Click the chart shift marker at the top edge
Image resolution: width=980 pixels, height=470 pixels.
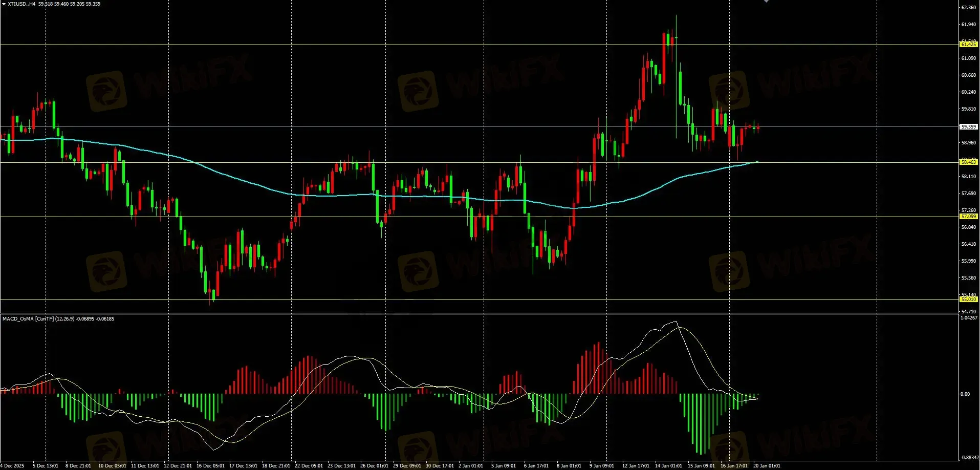coord(766,2)
